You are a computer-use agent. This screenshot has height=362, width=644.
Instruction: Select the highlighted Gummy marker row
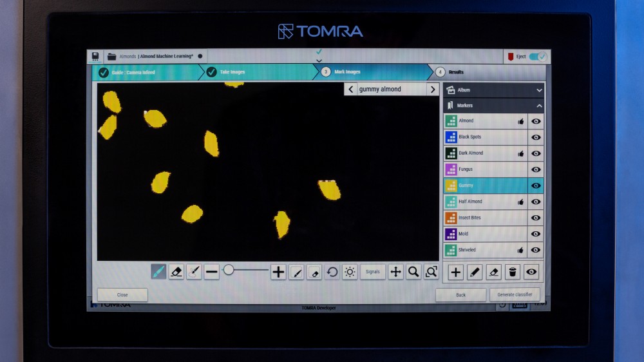point(485,186)
